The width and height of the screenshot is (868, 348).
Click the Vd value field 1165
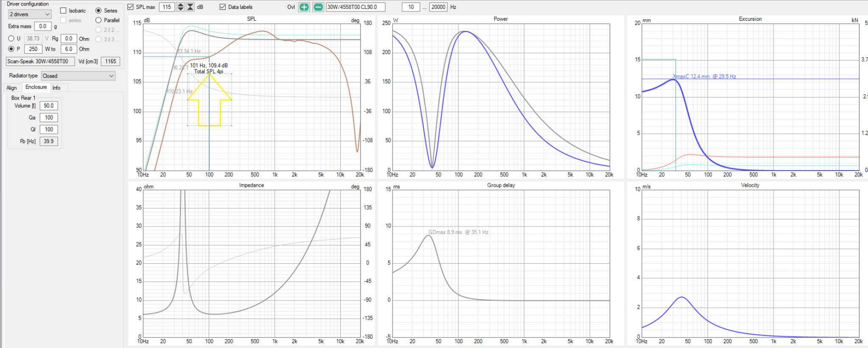(111, 61)
